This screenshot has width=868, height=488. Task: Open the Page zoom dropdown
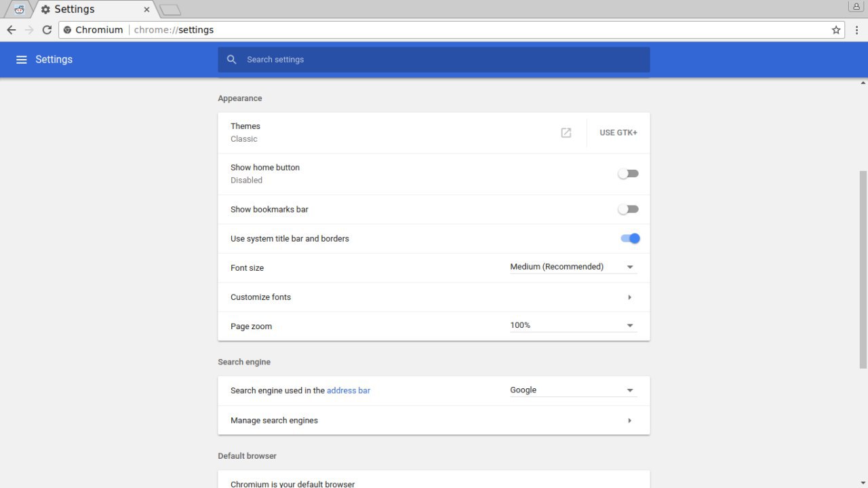[573, 326]
